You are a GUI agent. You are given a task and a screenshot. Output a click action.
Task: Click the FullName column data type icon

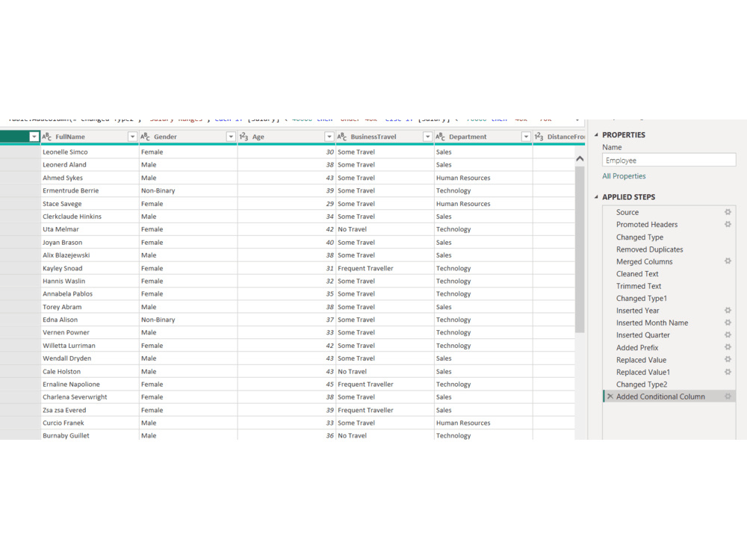coord(46,137)
